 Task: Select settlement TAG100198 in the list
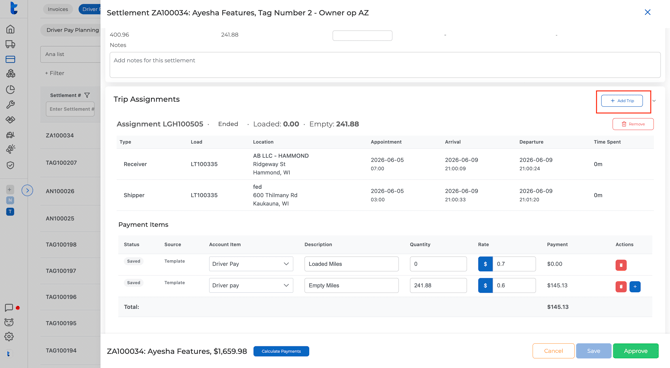61,244
